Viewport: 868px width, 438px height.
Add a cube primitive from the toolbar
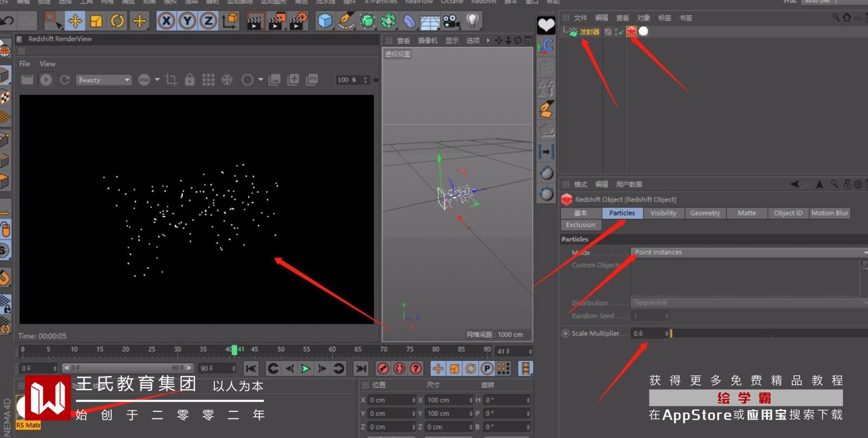(x=325, y=21)
